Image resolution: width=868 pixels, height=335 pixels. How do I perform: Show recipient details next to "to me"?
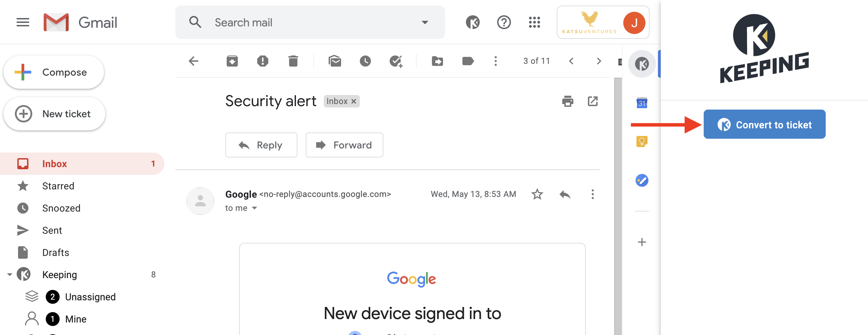tap(254, 208)
